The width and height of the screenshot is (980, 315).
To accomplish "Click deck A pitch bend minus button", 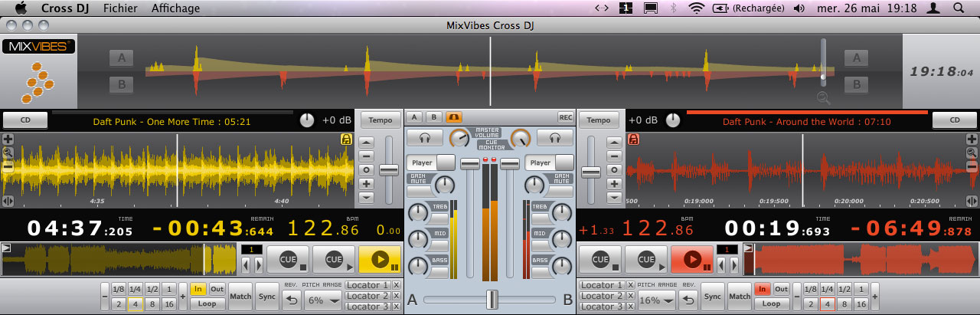I will tap(367, 156).
